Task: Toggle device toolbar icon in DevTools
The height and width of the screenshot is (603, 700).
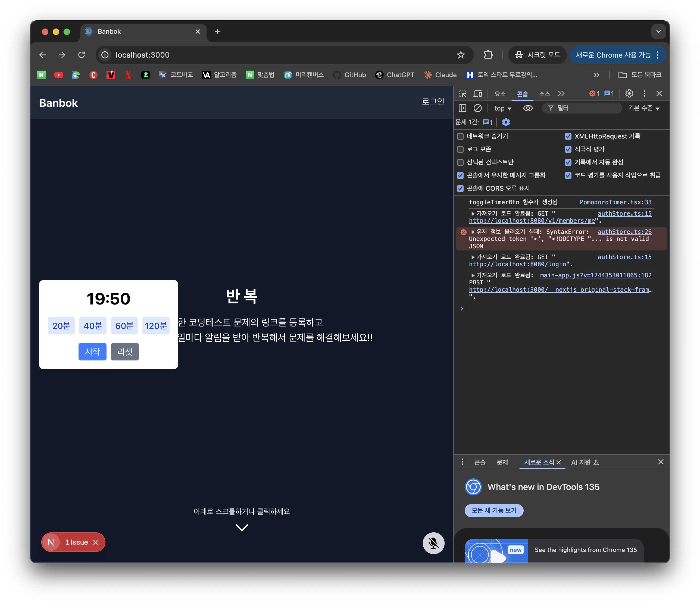Action: coord(478,93)
